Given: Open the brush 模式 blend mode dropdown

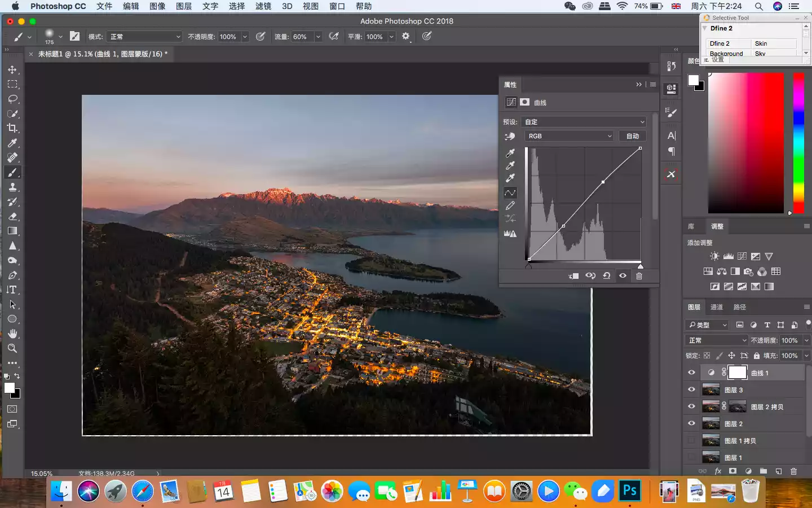Looking at the screenshot, I should pos(144,37).
